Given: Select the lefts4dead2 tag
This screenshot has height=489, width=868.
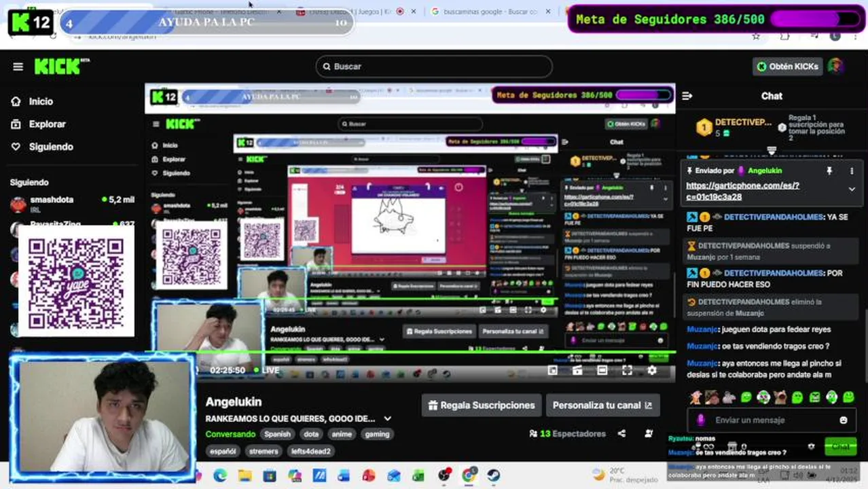Looking at the screenshot, I should tap(311, 451).
